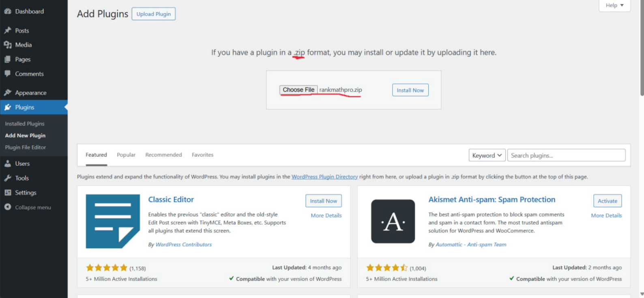Switch to the Popular plugins tab
The height and width of the screenshot is (298, 644).
[126, 155]
